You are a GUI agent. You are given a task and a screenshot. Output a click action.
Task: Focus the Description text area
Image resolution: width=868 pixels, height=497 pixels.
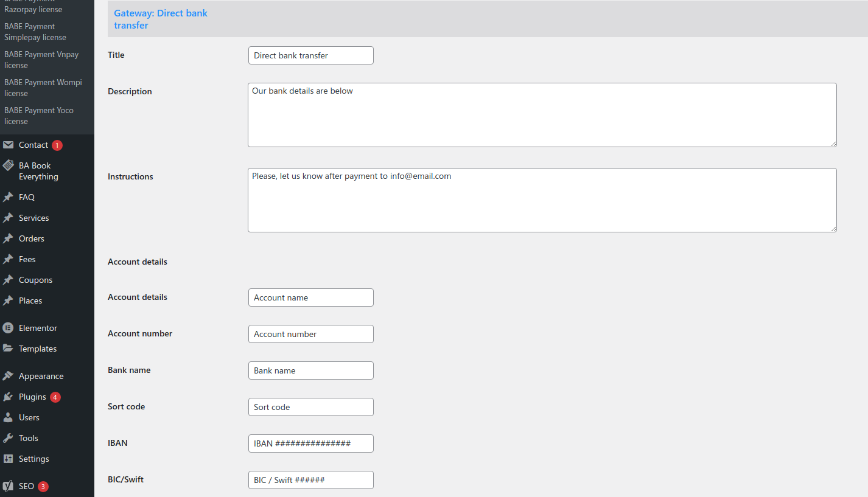pos(542,115)
